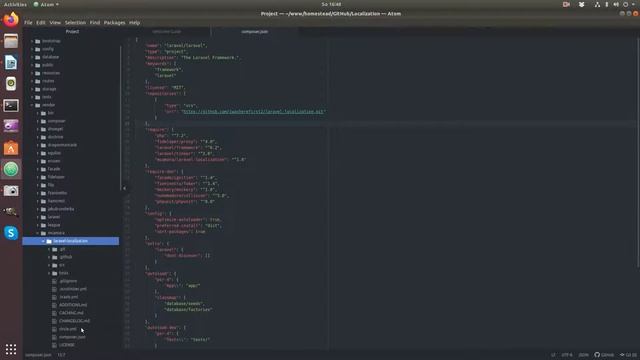This screenshot has width=640, height=360.
Task: Click the GitHub repository URL in code
Action: [x=253, y=111]
